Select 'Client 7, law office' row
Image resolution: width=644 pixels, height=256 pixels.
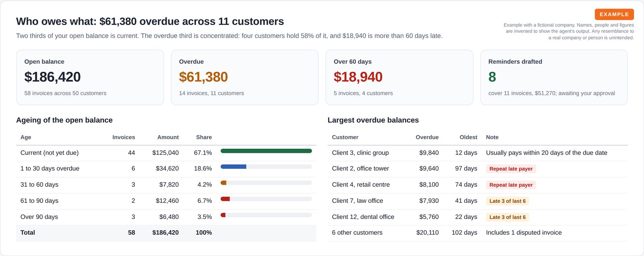pyautogui.click(x=478, y=201)
